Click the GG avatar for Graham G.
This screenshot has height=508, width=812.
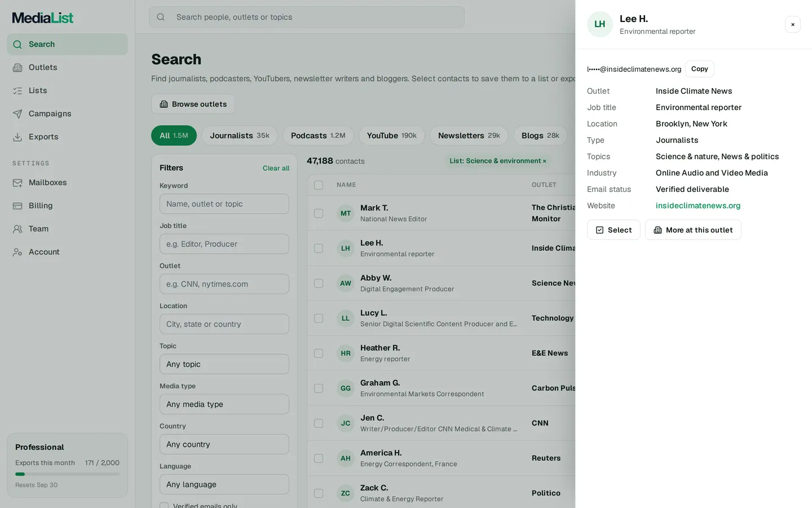[346, 388]
